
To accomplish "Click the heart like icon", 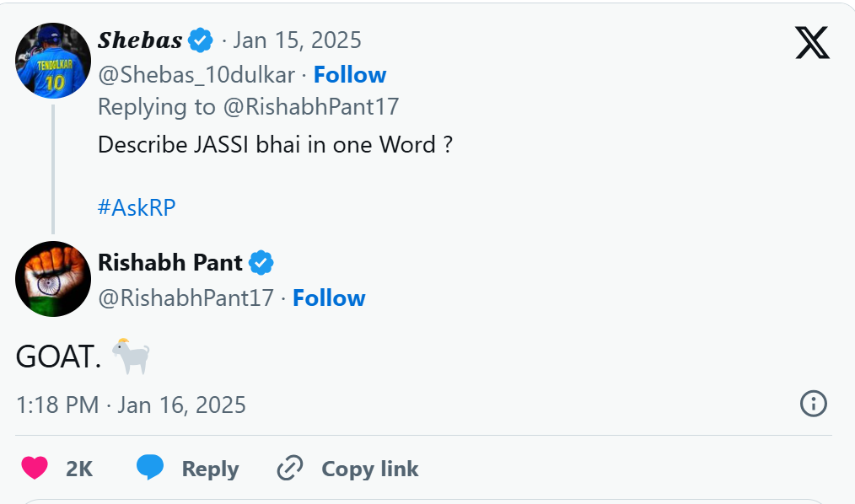I will pyautogui.click(x=35, y=468).
